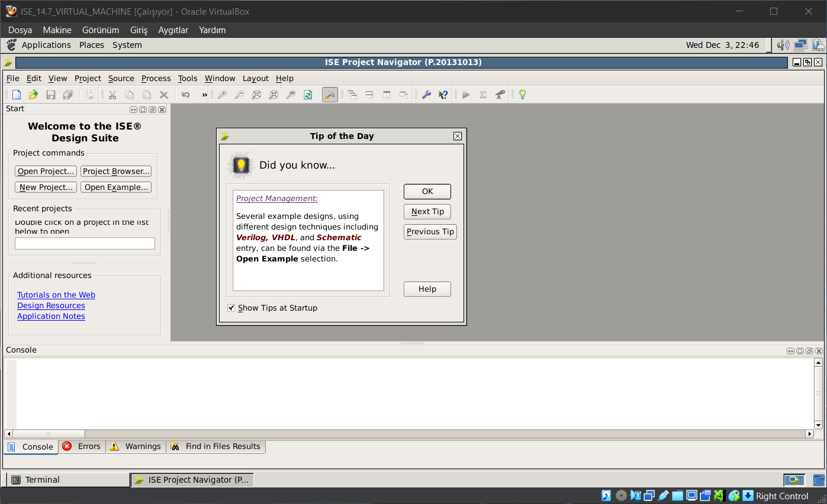This screenshot has width=827, height=504.
Task: Click the What's This help cursor icon
Action: pyautogui.click(x=443, y=95)
